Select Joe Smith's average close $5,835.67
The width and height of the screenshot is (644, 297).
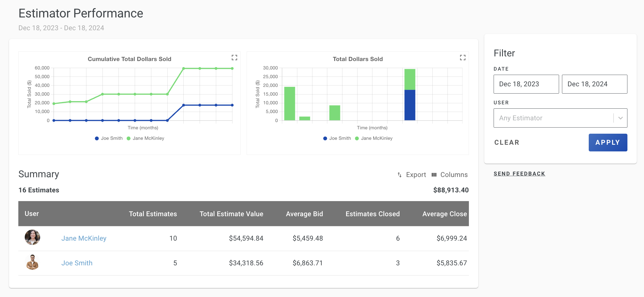(x=452, y=263)
